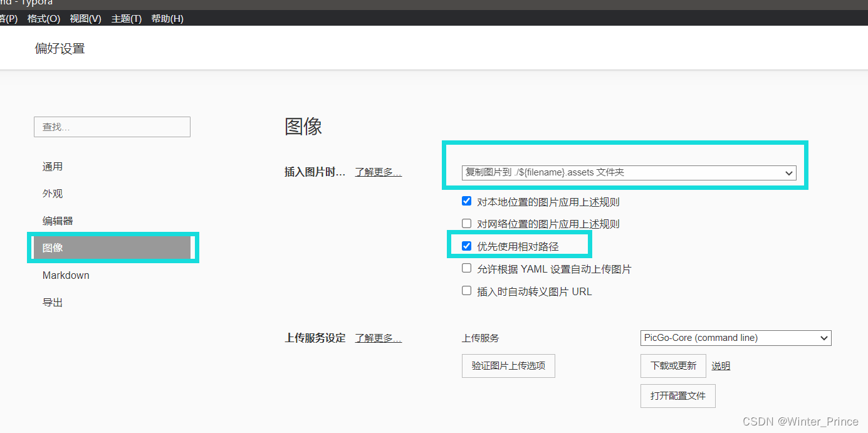868x433 pixels.
Task: Uncheck 对本地位置的图片应用上述规则
Action: pos(466,201)
